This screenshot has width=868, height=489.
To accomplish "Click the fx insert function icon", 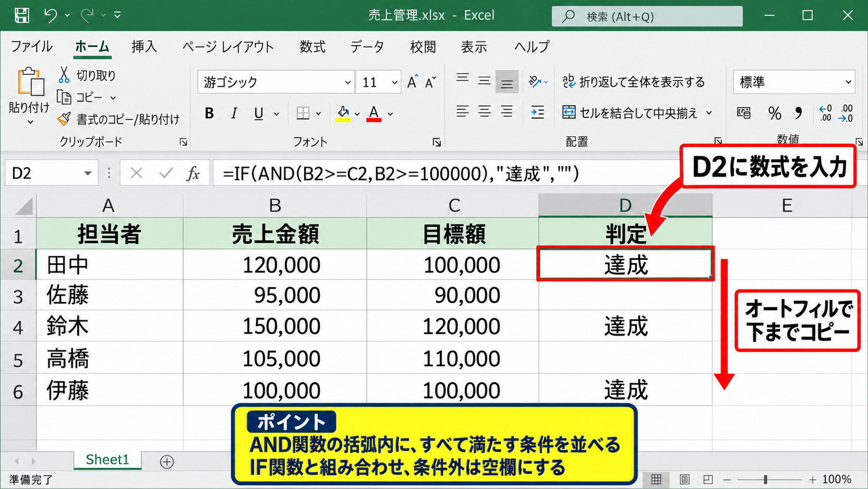I will [193, 173].
